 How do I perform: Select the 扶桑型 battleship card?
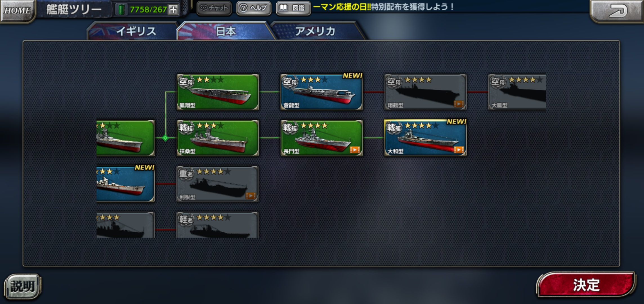click(218, 138)
